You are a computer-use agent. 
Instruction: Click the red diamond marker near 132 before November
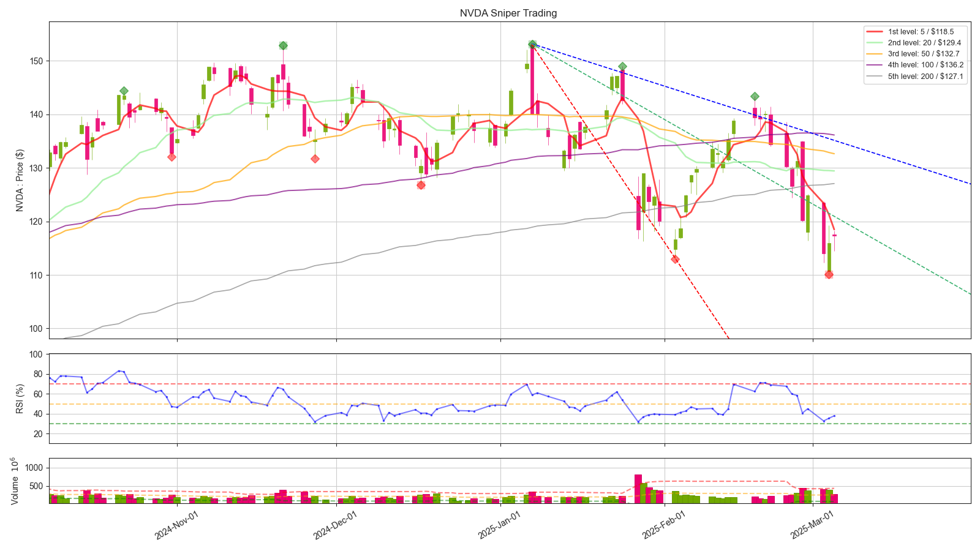click(x=171, y=157)
